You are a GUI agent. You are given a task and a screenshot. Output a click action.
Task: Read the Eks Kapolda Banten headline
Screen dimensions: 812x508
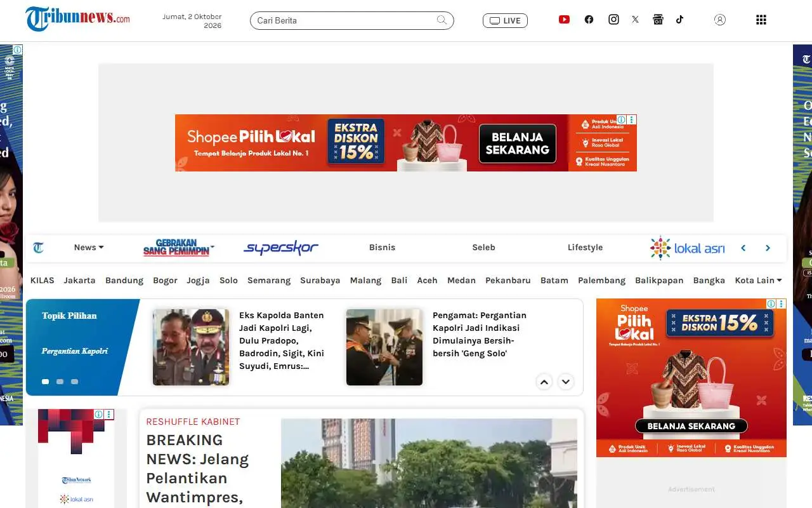coord(282,341)
